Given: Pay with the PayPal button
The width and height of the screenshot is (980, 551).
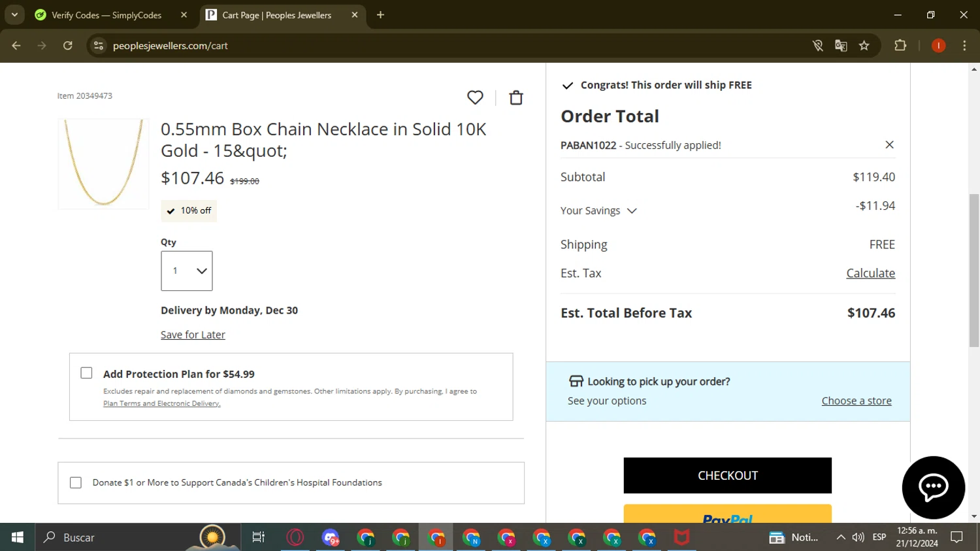Looking at the screenshot, I should coord(727,514).
